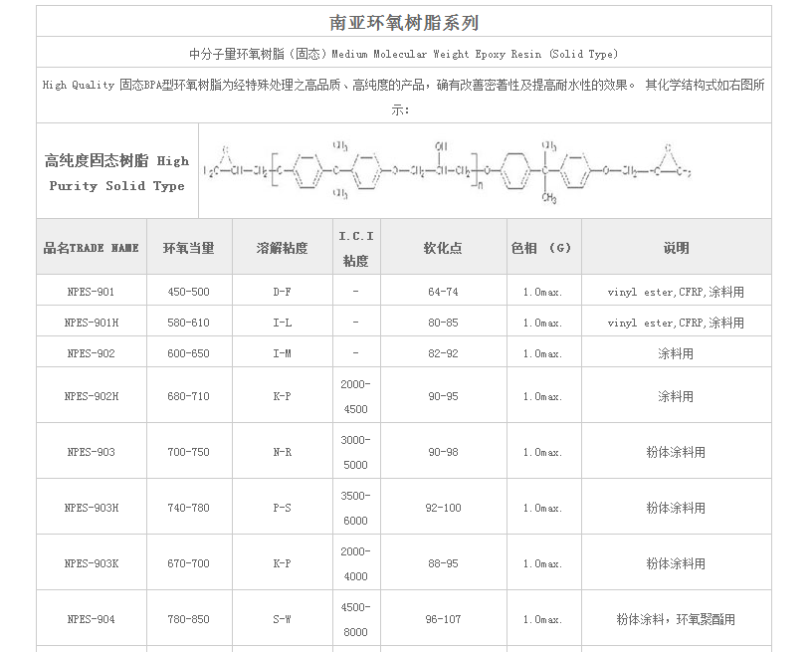
Task: Click the Medium Molecular Weight Epoxy Resin subtitle
Action: [403, 54]
